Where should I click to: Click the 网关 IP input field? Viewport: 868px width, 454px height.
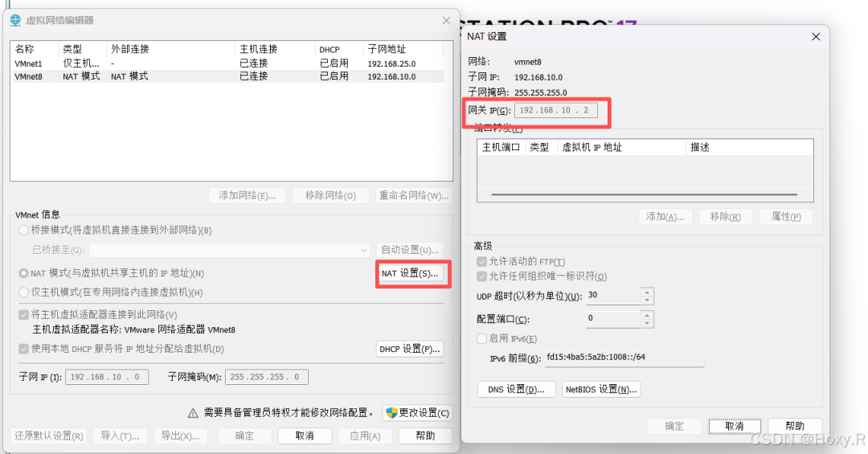(556, 110)
